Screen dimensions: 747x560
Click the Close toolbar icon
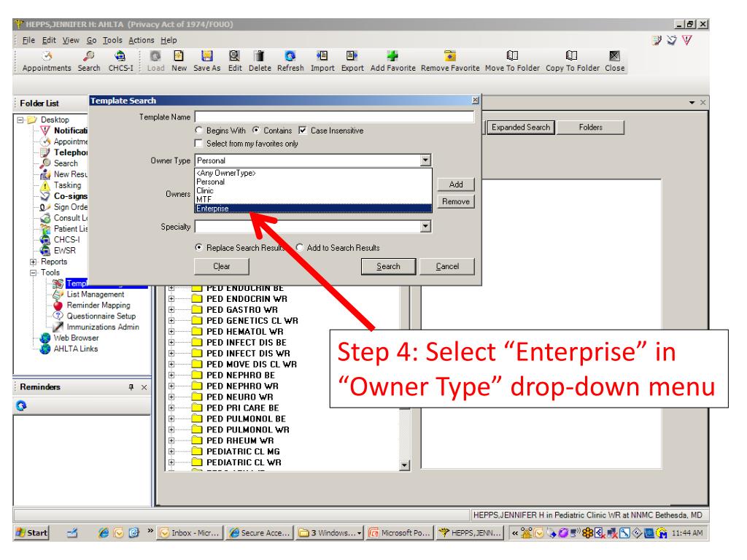tap(615, 61)
